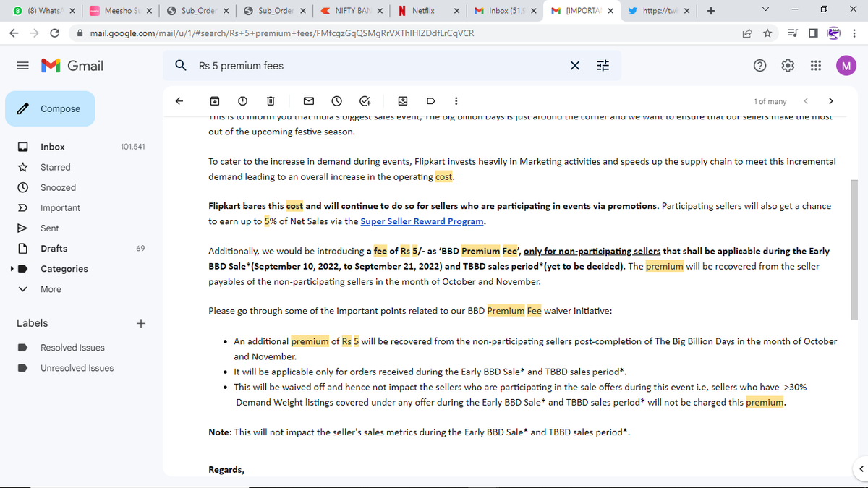The height and width of the screenshot is (488, 868).
Task: Open the browser media control icon
Action: [793, 33]
